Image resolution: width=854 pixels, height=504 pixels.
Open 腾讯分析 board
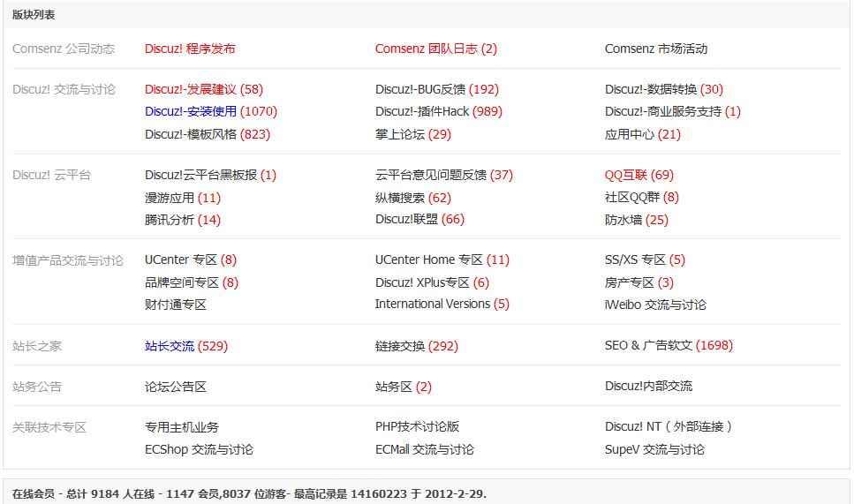pyautogui.click(x=170, y=220)
